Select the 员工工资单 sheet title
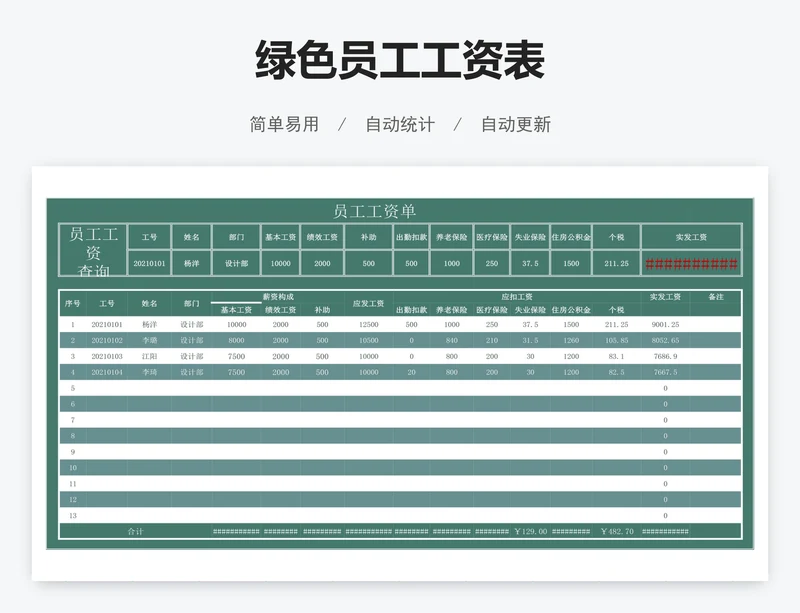 (374, 211)
